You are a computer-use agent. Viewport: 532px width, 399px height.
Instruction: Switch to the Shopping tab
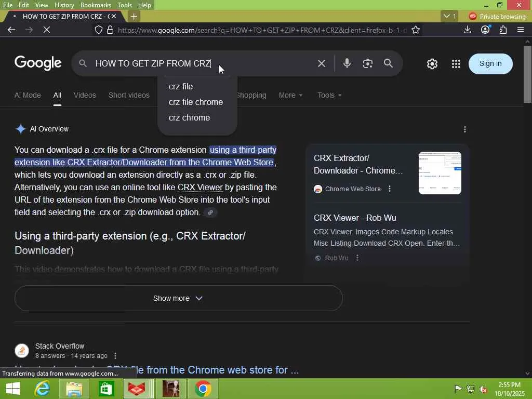tap(252, 96)
